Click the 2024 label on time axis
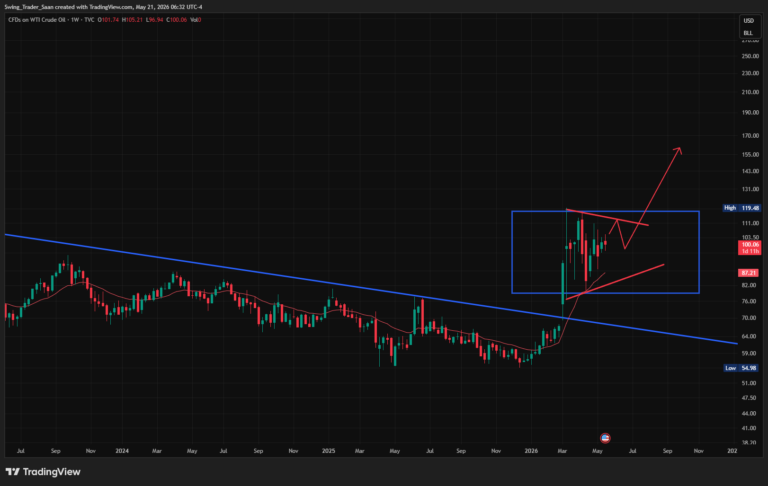768x486 pixels. [x=122, y=451]
